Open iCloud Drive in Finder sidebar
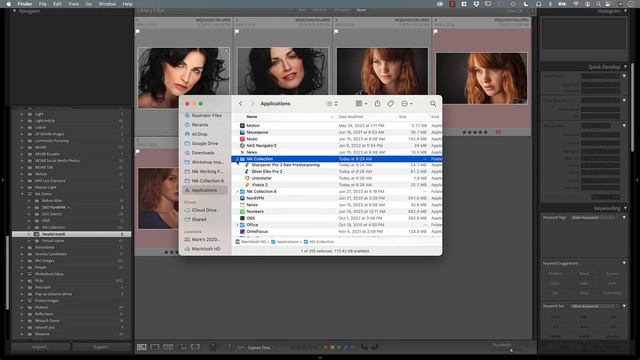 pos(204,210)
